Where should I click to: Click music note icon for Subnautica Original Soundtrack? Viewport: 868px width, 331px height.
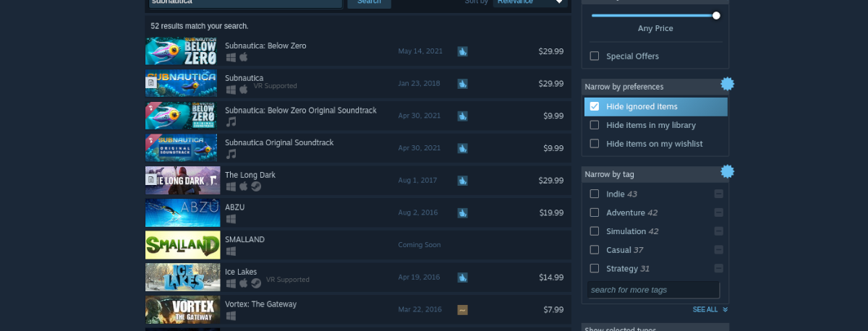231,154
